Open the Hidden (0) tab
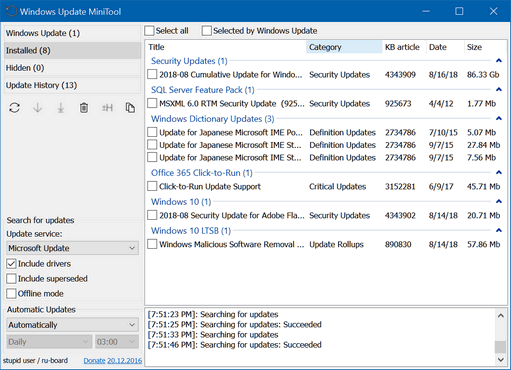 [72, 68]
